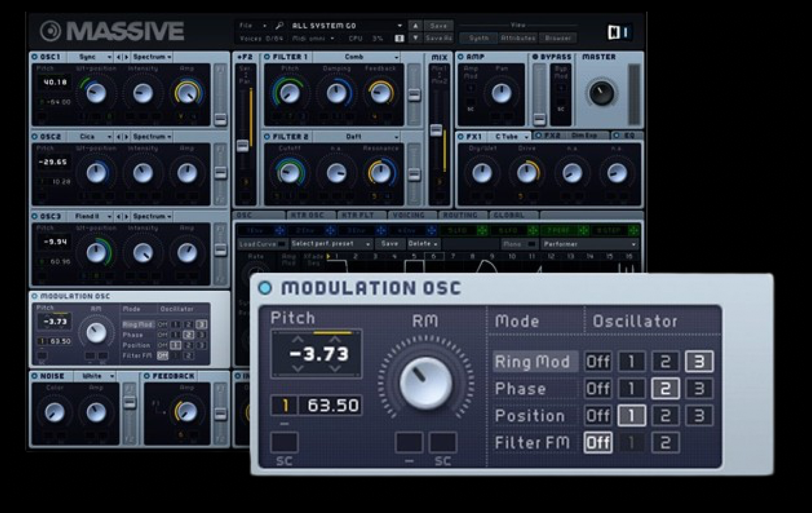
Task: Set Ring Mod to 3 in enlarged panel
Action: click(x=699, y=362)
